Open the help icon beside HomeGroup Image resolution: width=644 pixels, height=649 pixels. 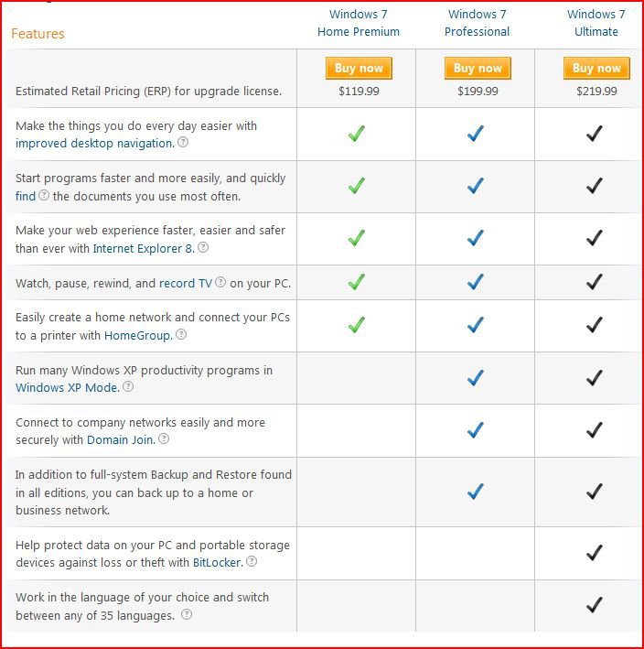point(181,334)
